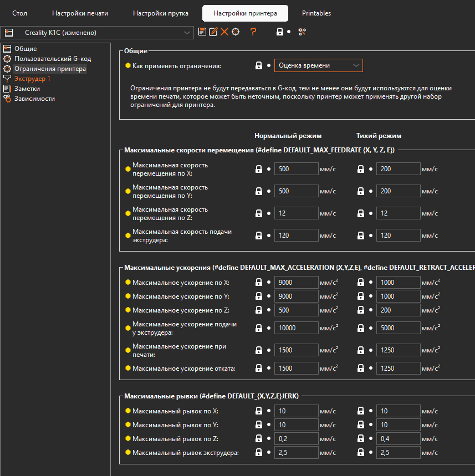Switch to the 'Настройки прутка' tab

161,13
